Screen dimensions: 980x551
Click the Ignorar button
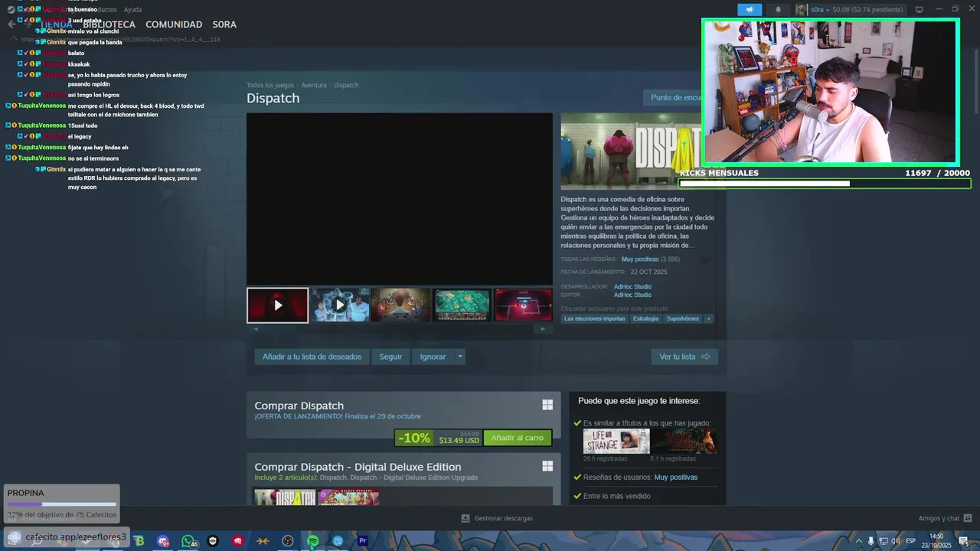(433, 357)
